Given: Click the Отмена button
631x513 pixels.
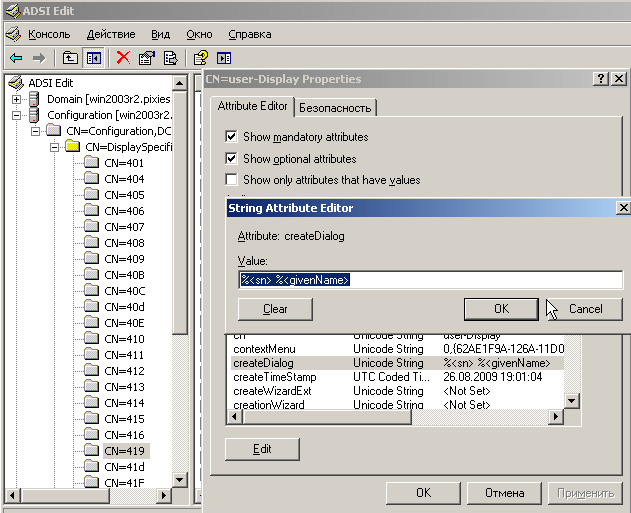Looking at the screenshot, I should pyautogui.click(x=504, y=493).
